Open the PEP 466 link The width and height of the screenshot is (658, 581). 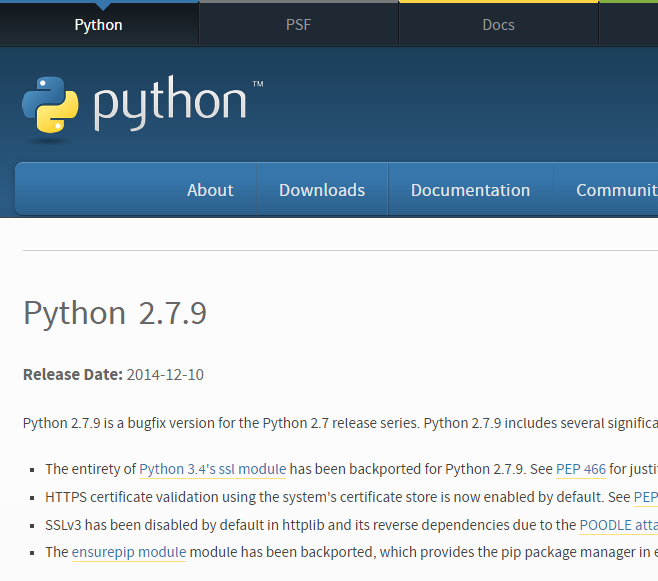(x=581, y=468)
